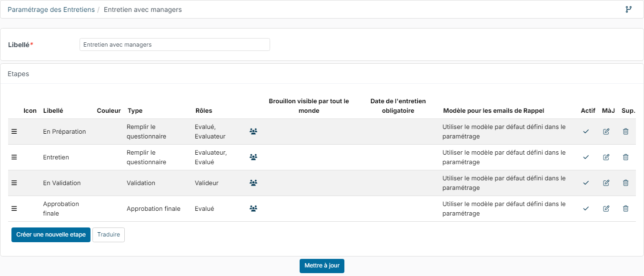
Task: Open roles group icon for Approbation finale
Action: 253,208
